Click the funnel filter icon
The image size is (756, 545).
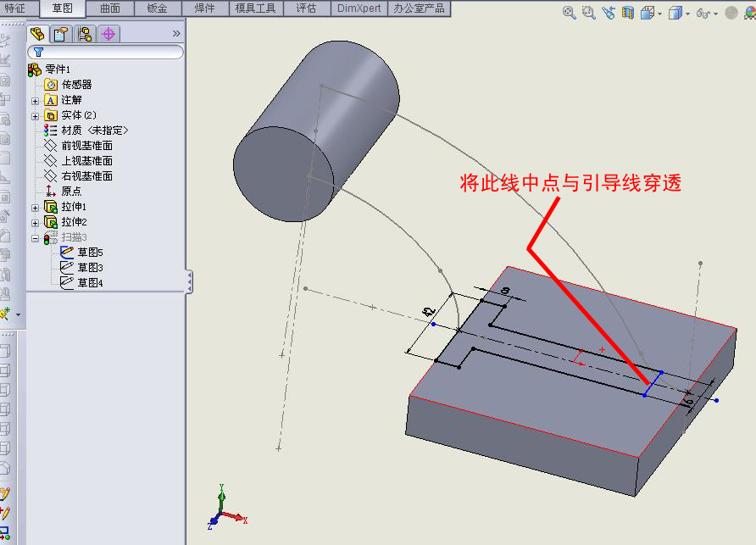[39, 52]
